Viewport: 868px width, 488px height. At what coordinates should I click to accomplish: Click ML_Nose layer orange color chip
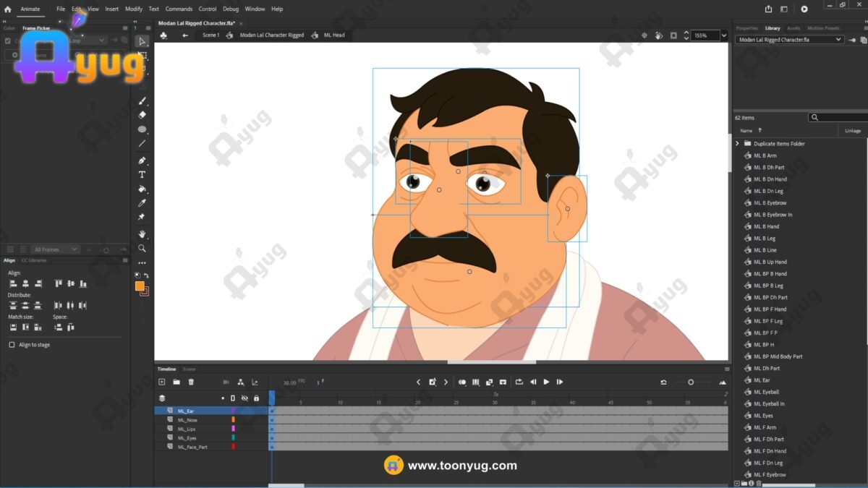tap(233, 419)
